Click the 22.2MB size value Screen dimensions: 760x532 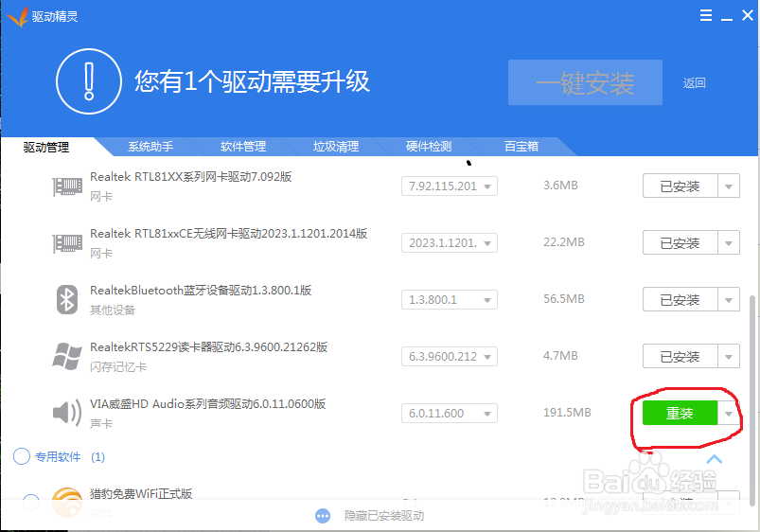click(564, 242)
